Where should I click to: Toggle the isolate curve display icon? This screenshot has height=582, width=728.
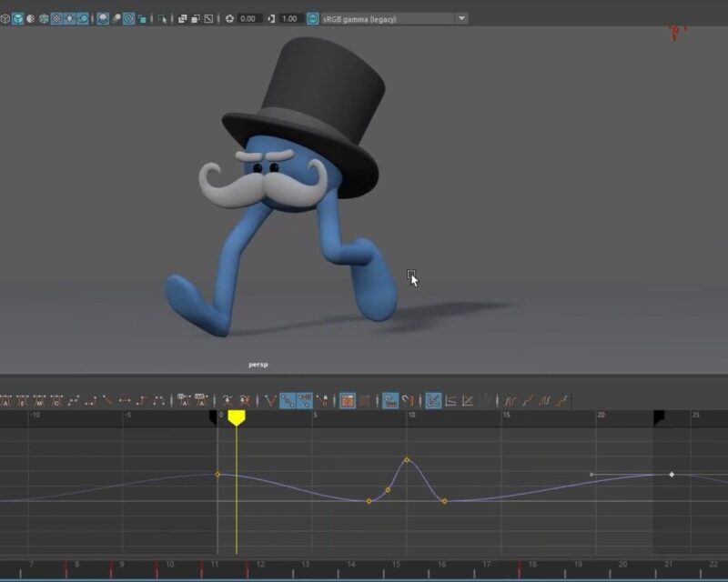[x=389, y=400]
